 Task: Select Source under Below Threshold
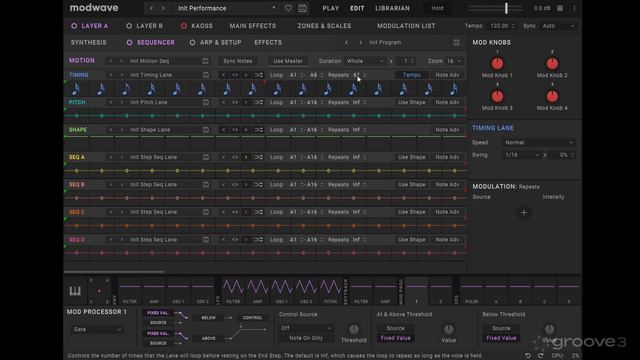pyautogui.click(x=501, y=328)
